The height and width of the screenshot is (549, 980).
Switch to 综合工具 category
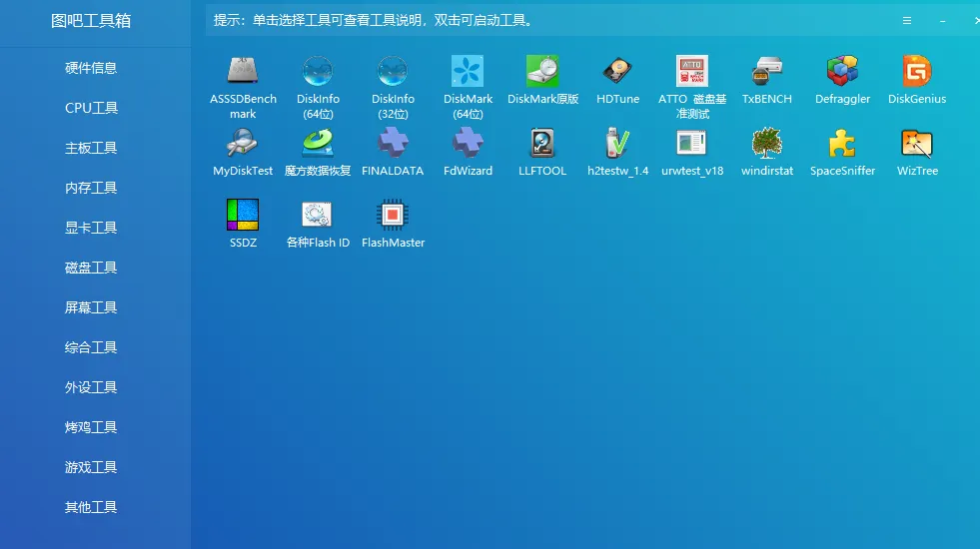[91, 347]
